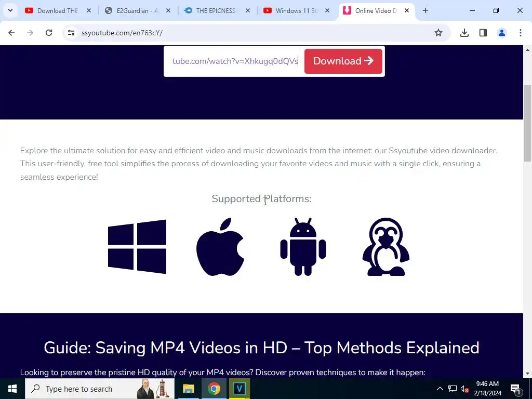Click the Windows platform logo
Viewport: 532px width, 399px height.
(x=137, y=247)
